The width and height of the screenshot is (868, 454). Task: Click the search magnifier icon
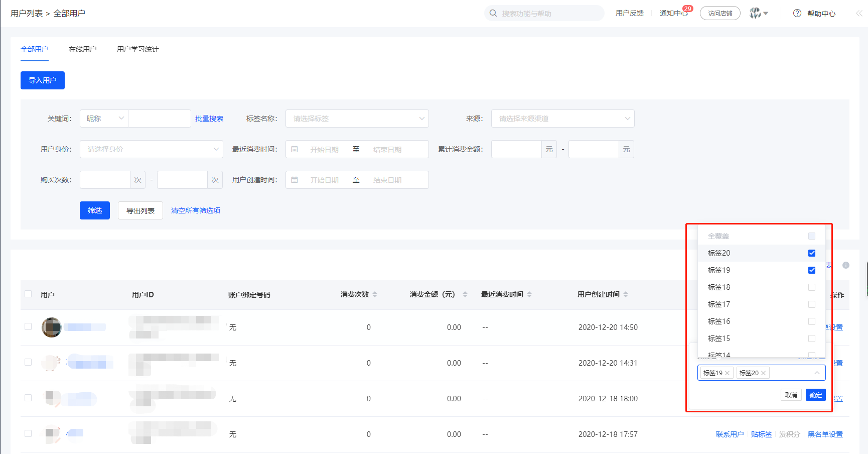tap(493, 13)
